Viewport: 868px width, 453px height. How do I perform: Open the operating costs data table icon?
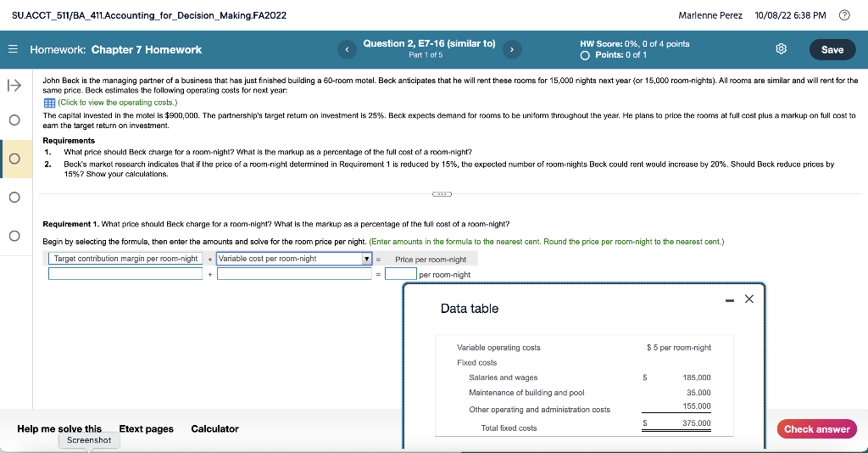pos(49,103)
